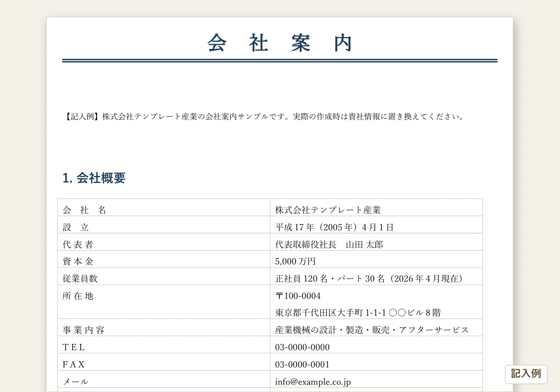
Task: Click the 従業員数 label cell
Action: 164,276
